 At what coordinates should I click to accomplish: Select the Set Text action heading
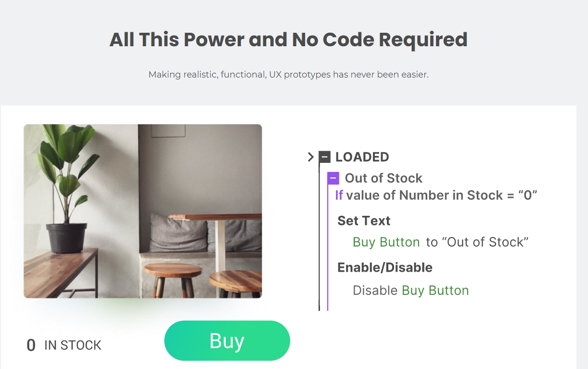(x=364, y=221)
